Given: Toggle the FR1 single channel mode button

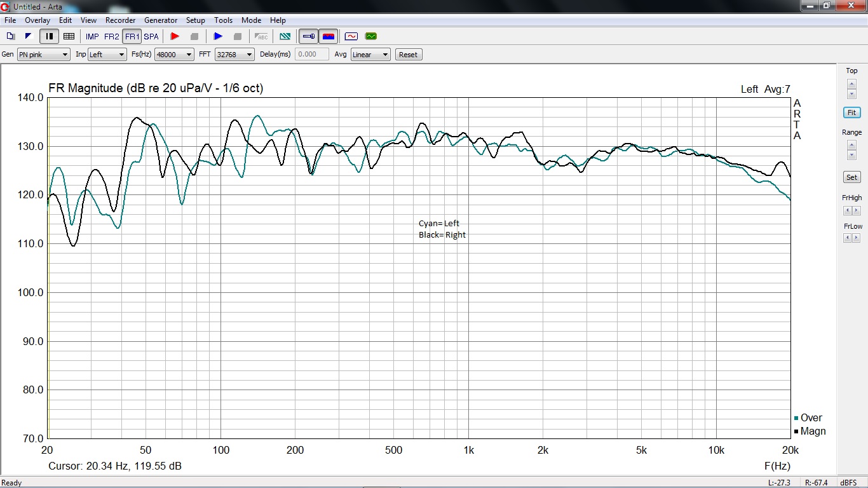Looking at the screenshot, I should point(132,37).
